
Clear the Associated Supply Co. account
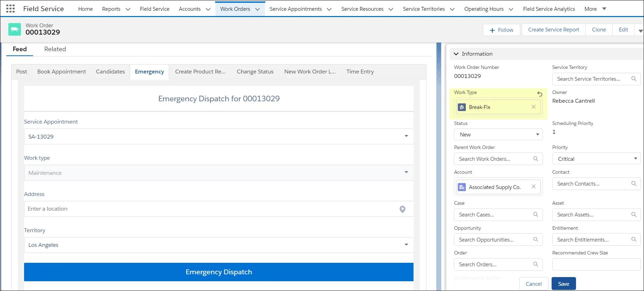(x=533, y=187)
